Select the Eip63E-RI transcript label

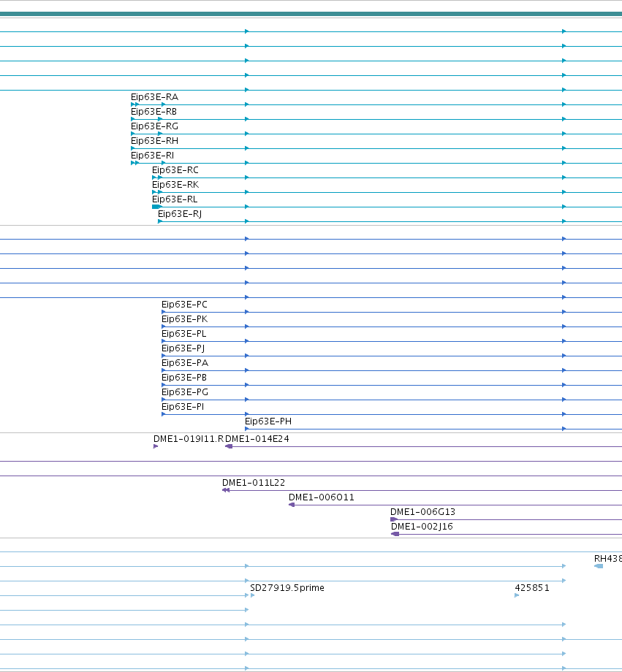click(x=152, y=156)
